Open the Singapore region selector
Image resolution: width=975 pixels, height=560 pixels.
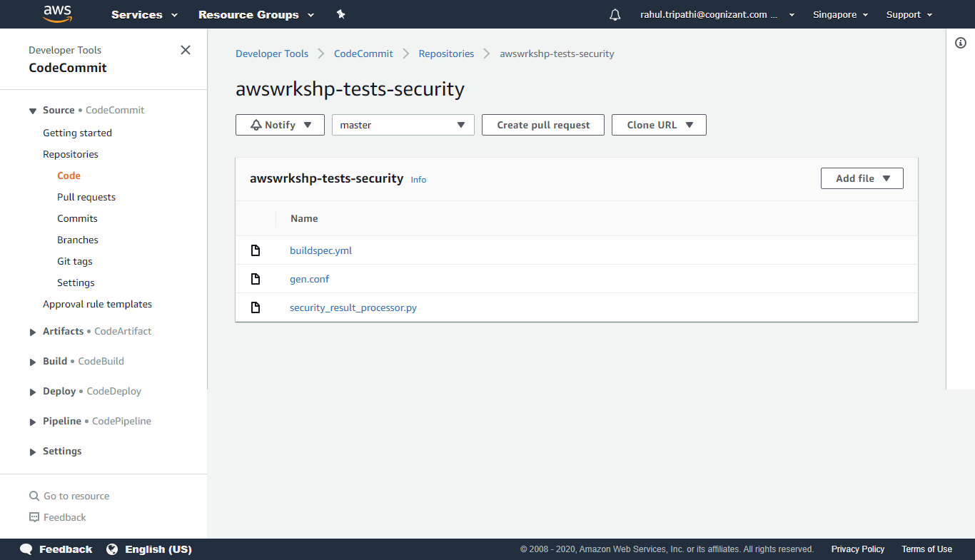click(x=840, y=14)
